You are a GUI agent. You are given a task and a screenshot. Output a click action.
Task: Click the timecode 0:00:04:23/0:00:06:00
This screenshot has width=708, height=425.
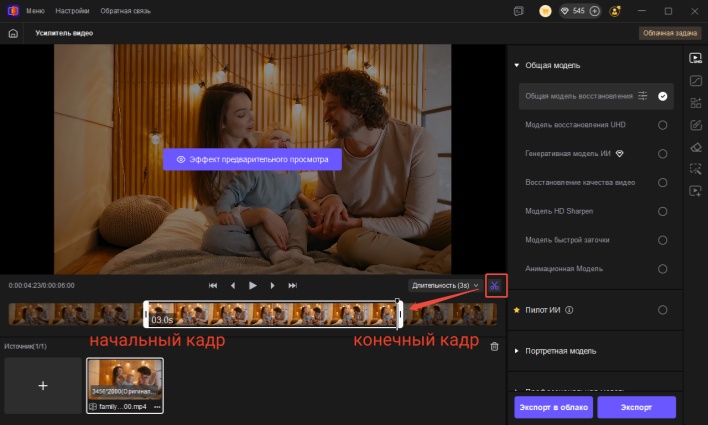tap(42, 285)
